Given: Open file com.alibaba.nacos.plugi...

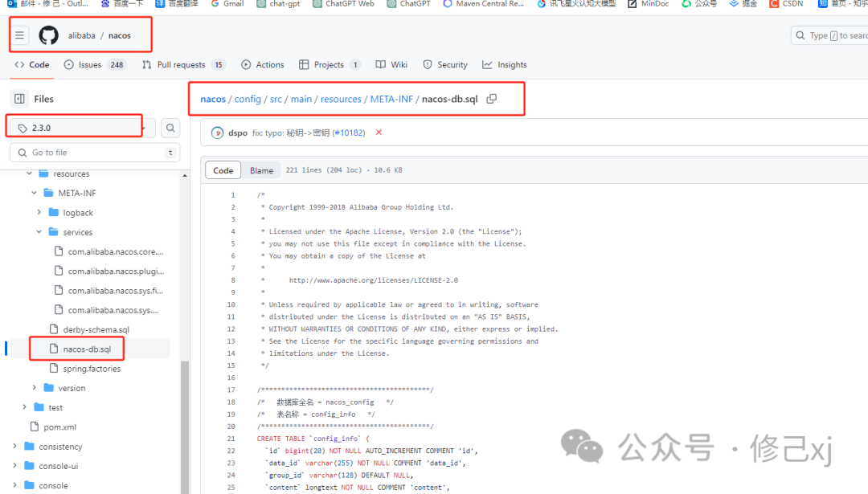Looking at the screenshot, I should pos(116,271).
